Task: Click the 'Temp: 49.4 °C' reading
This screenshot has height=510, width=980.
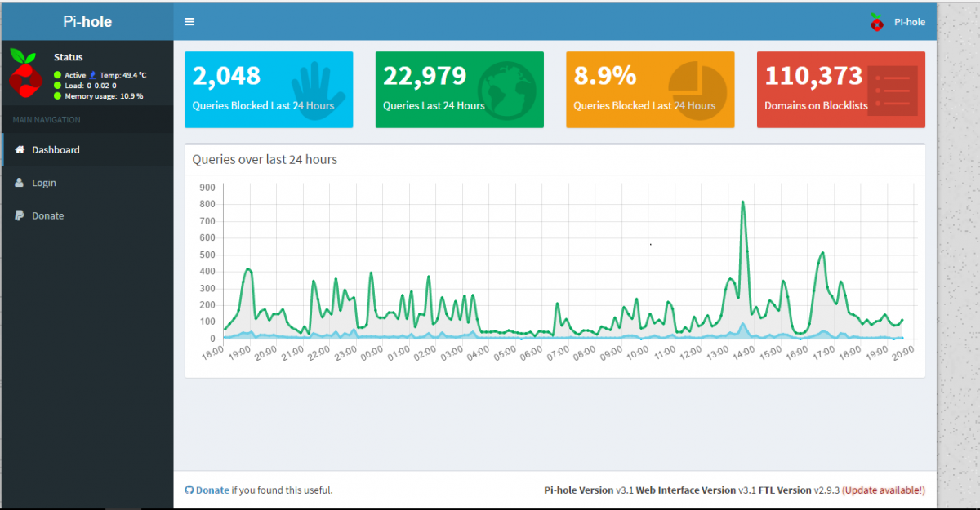Action: click(123, 75)
